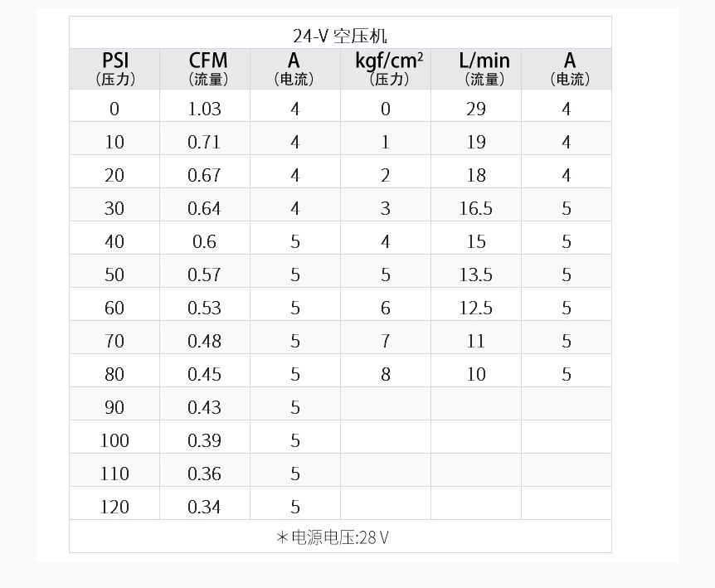The height and width of the screenshot is (588, 715).
Task: Click the L/min flow column header
Action: coord(476,69)
